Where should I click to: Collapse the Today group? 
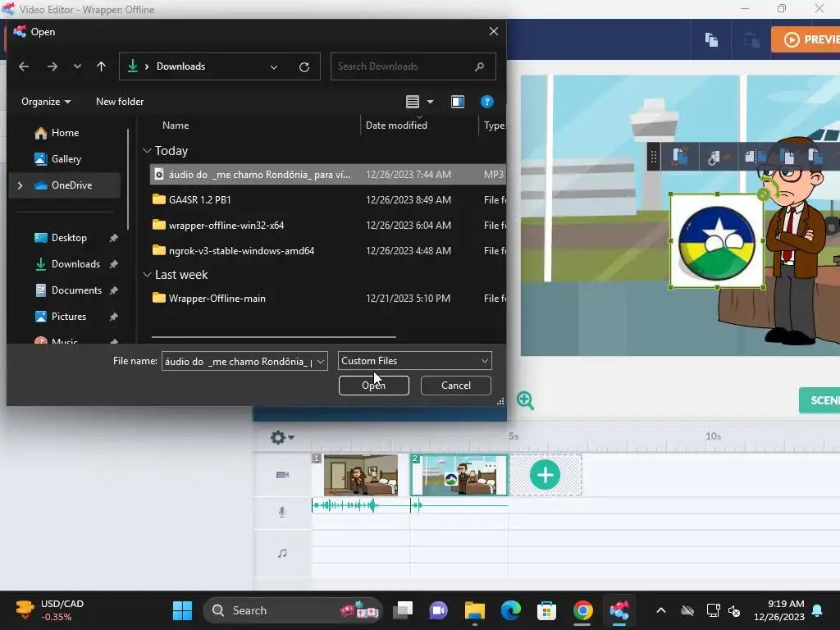coord(147,151)
